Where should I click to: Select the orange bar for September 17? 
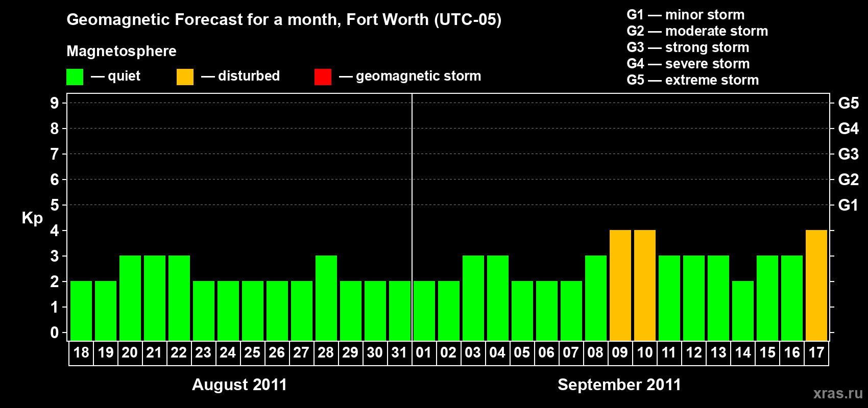pos(816,285)
